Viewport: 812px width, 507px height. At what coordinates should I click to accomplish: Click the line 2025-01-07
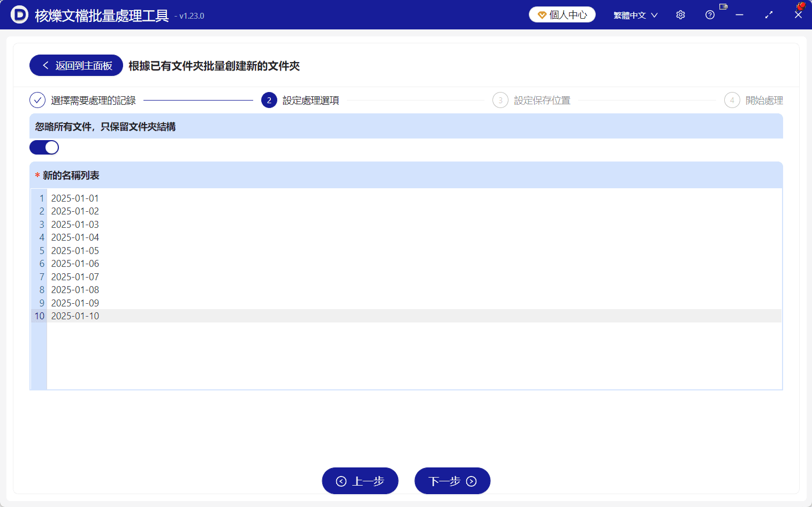pos(75,277)
